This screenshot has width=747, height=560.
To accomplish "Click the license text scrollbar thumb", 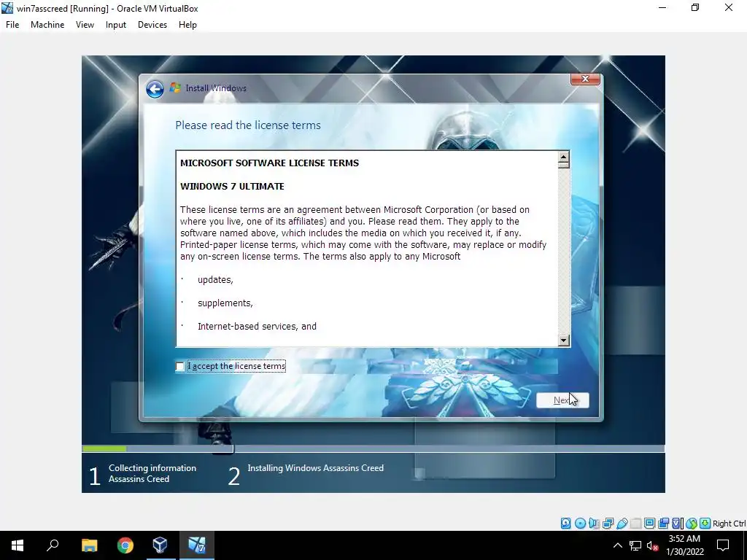I will point(564,166).
